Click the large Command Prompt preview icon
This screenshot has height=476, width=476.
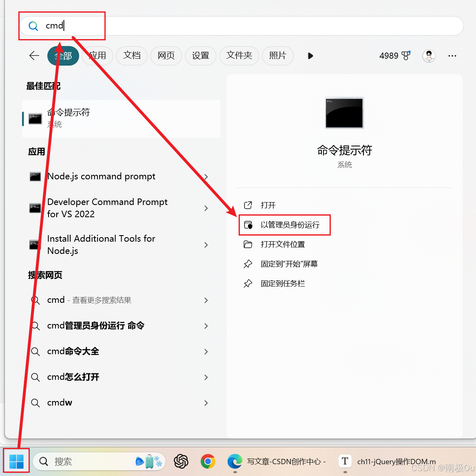344,112
